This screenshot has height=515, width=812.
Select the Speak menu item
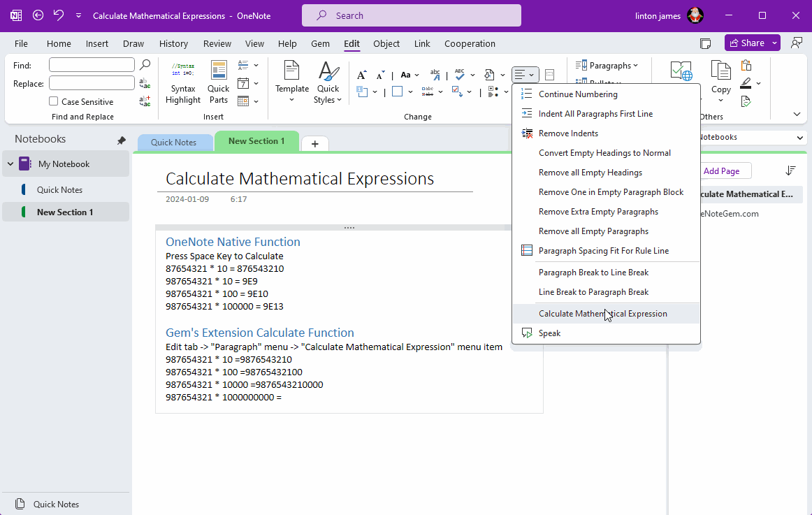click(x=606, y=333)
